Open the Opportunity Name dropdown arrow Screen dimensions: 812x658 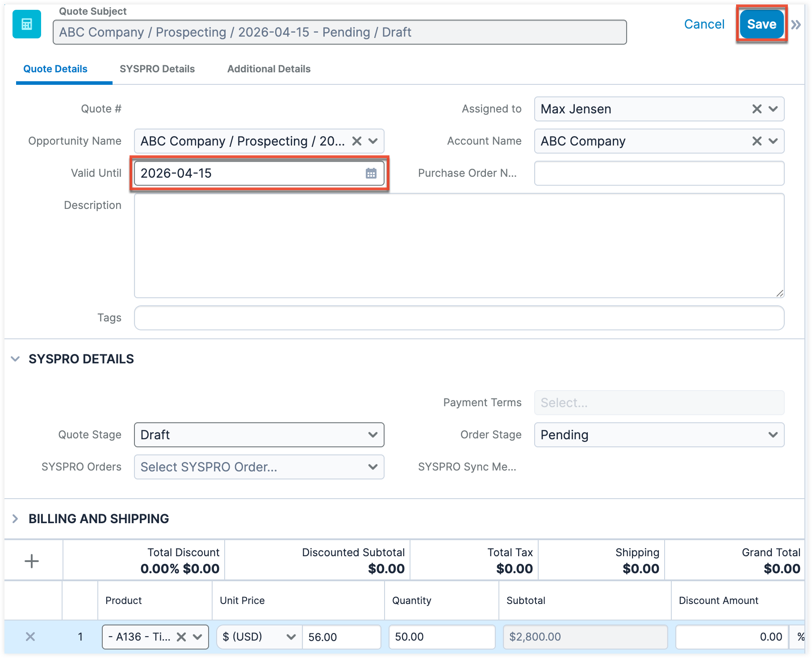pyautogui.click(x=373, y=141)
